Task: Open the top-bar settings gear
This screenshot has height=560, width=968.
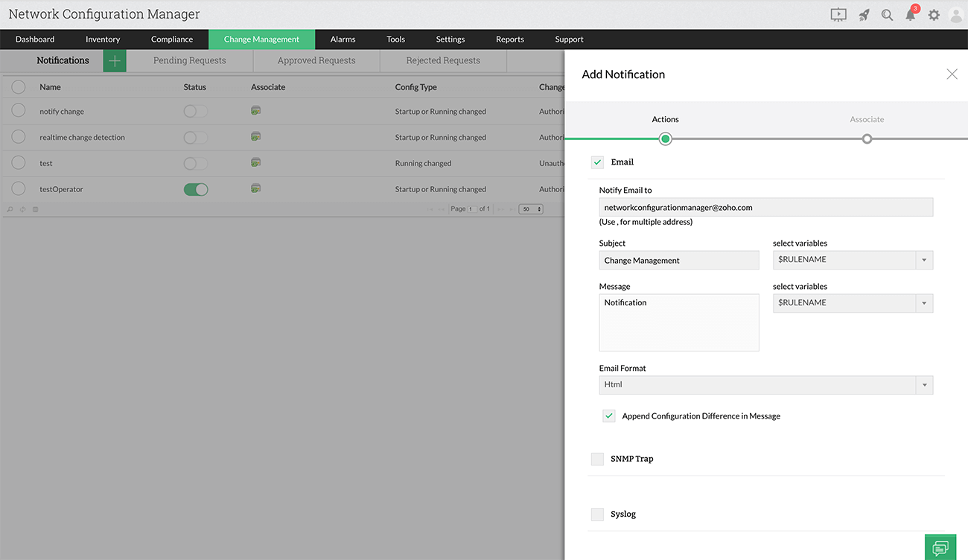Action: pyautogui.click(x=934, y=14)
